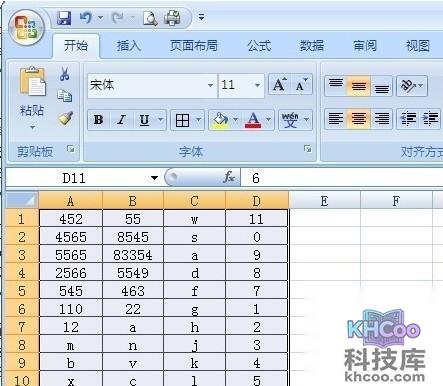Screen dimensions: 443x386
Task: Align text to the right
Action: [x=381, y=118]
